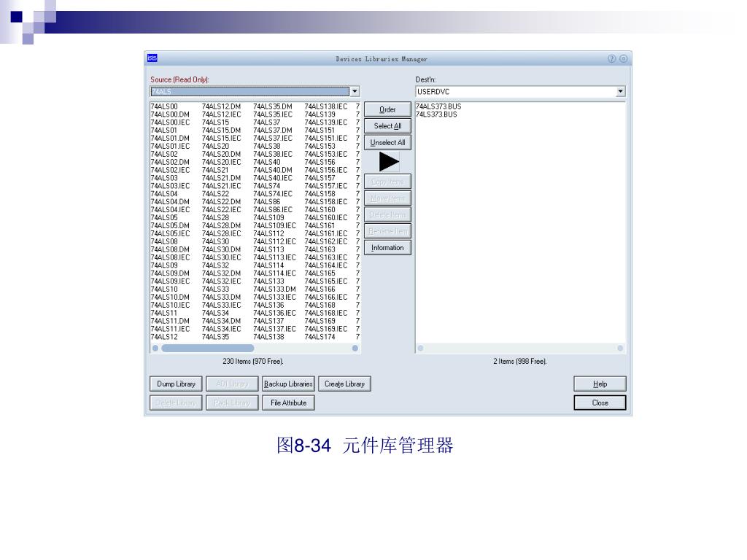Select 74ALS109 in the source list

pos(268,217)
